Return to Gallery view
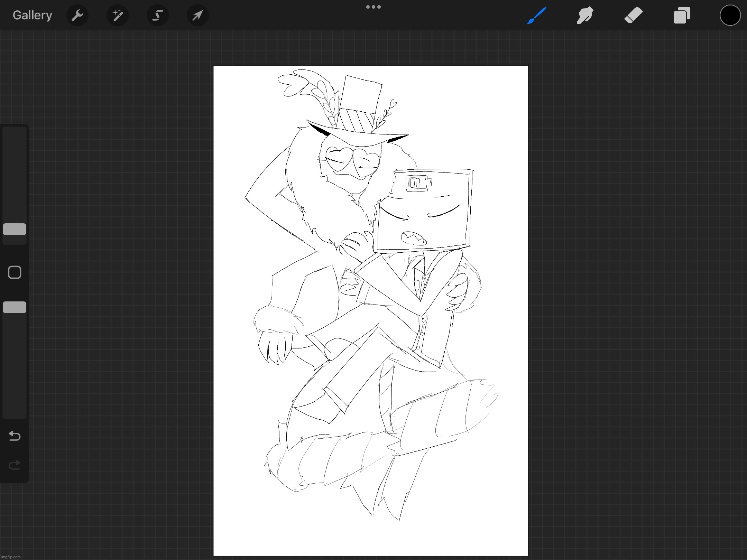747x560 pixels. 32,15
